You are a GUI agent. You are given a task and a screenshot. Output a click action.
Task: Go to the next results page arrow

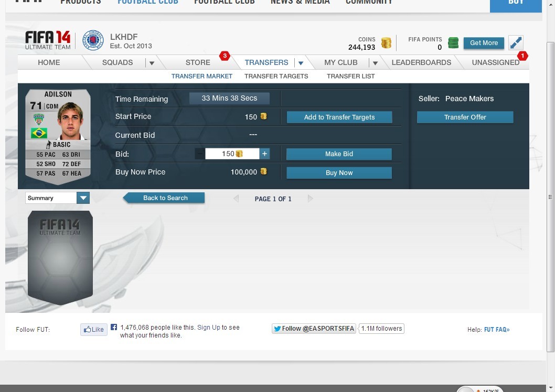(311, 199)
